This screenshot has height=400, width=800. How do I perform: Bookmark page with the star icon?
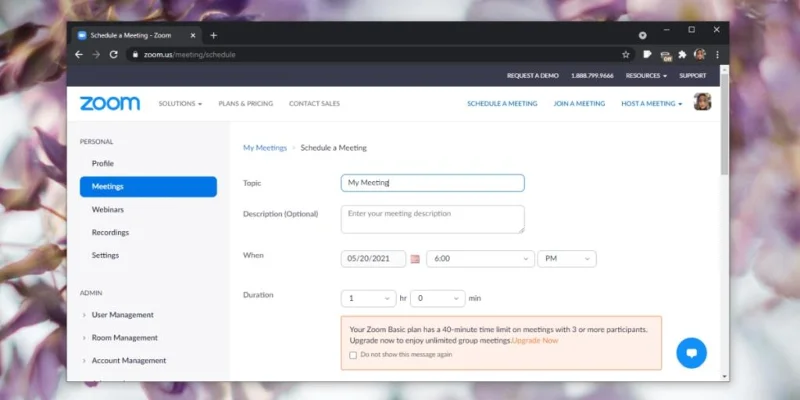[626, 55]
